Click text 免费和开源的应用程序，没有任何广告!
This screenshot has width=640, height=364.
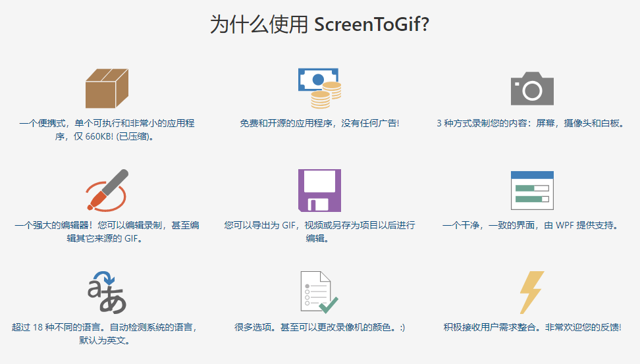[319, 123]
